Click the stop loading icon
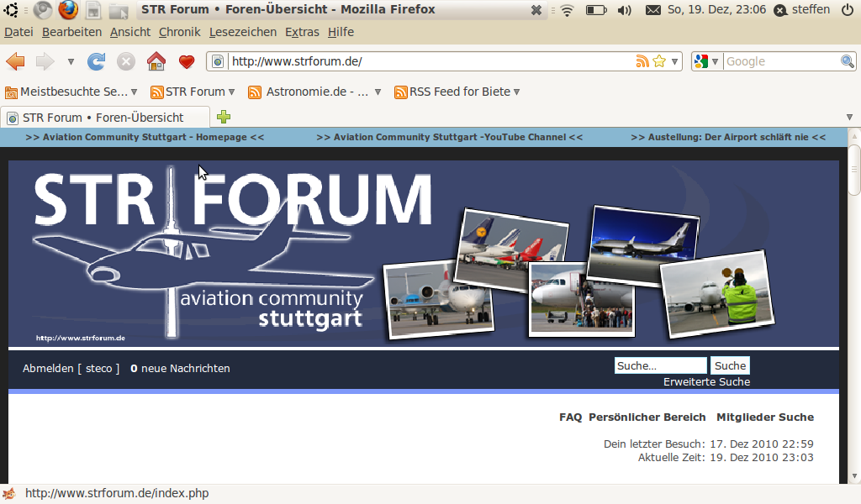The image size is (861, 504). [x=125, y=61]
